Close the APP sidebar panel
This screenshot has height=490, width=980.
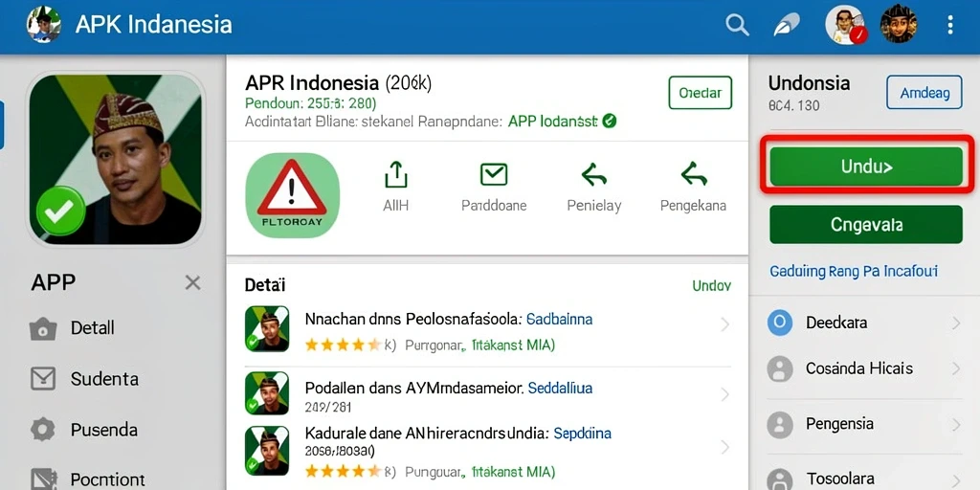pyautogui.click(x=192, y=282)
